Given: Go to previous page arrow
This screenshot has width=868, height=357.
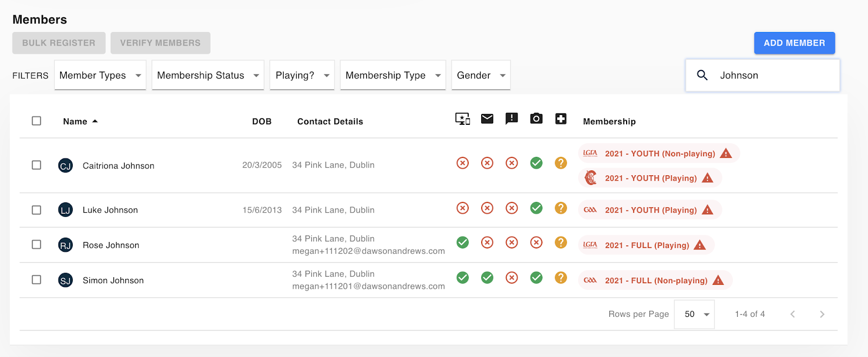Looking at the screenshot, I should [x=793, y=314].
